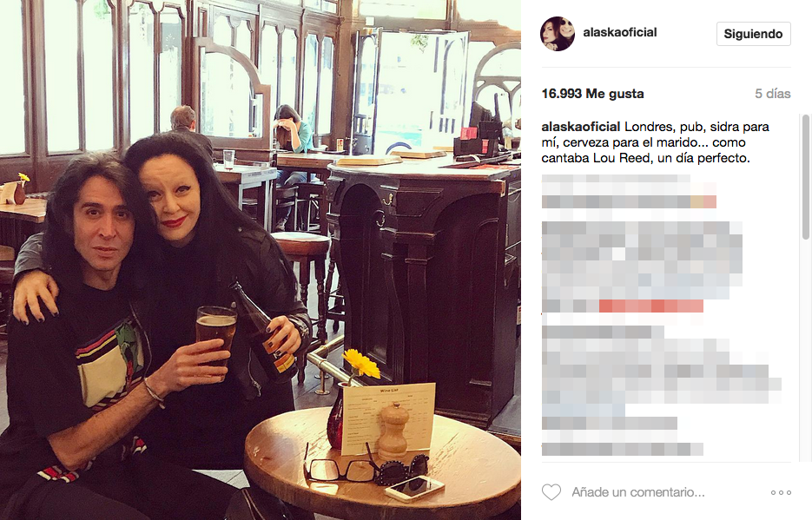Click the caption text mentioning Lou Reed
Image resolution: width=812 pixels, height=520 pixels.
[655, 142]
